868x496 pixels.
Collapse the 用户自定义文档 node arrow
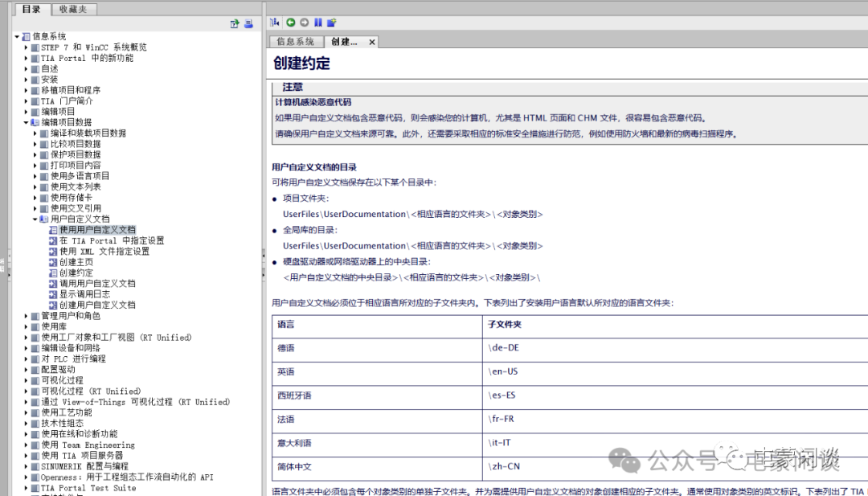point(35,219)
